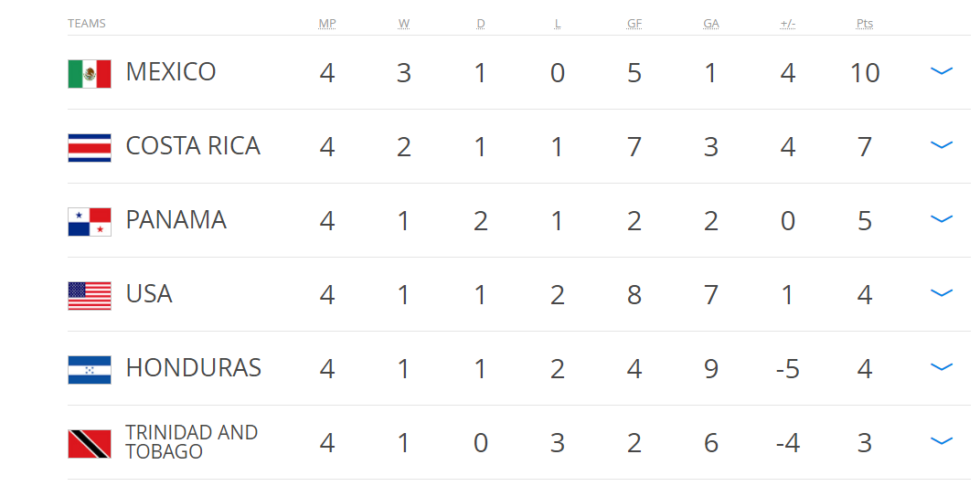The width and height of the screenshot is (980, 486).
Task: Expand the USA row chevron
Action: pos(942,293)
